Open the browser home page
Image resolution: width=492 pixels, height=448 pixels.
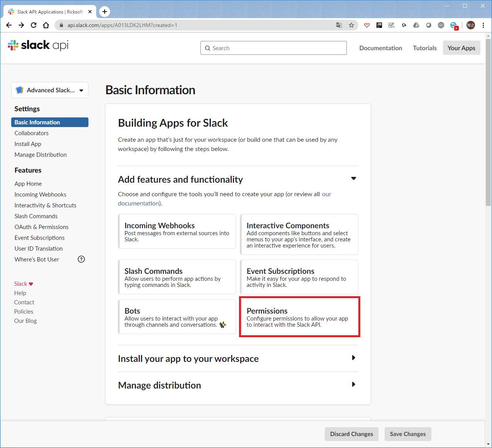[46, 25]
